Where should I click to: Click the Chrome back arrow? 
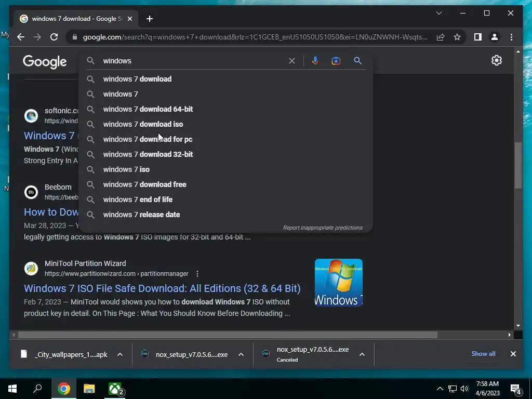(x=21, y=37)
